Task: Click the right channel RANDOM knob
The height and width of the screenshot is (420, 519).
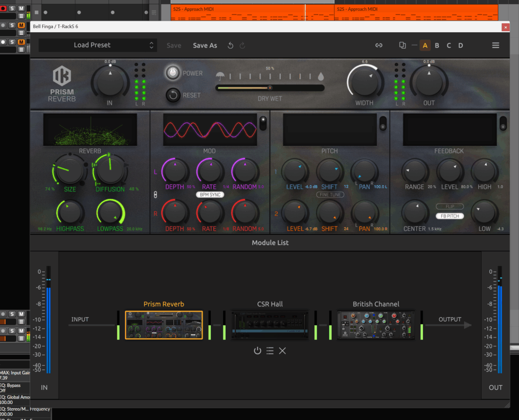Action: (x=245, y=213)
